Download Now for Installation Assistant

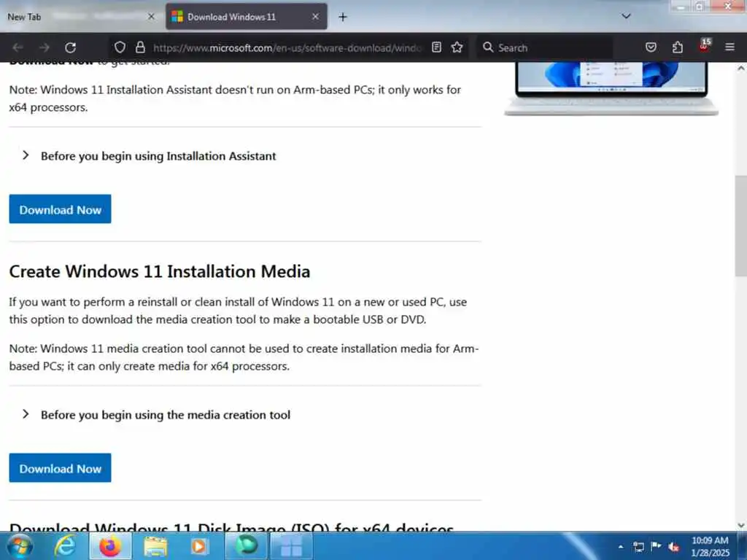pos(60,209)
